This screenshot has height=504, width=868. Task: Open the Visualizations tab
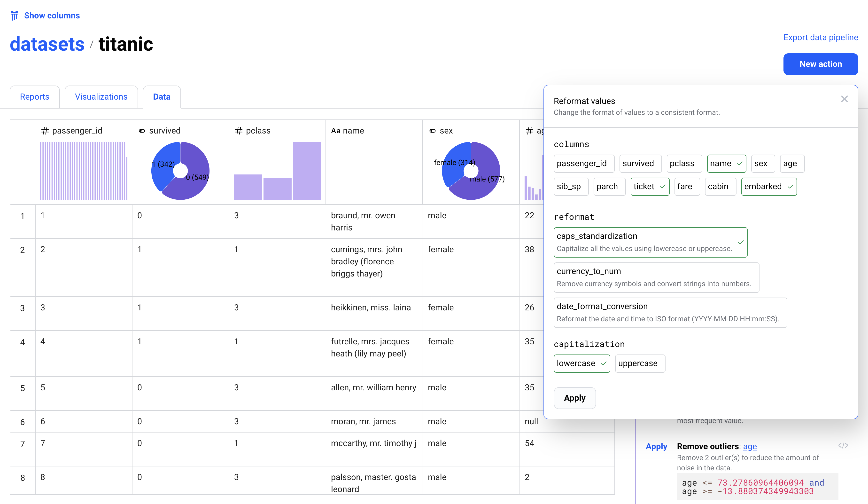click(x=101, y=97)
